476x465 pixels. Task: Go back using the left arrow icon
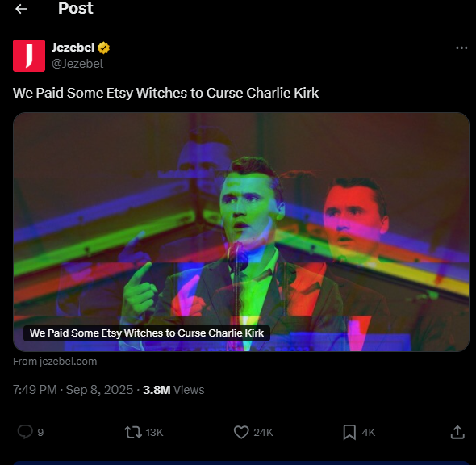click(x=21, y=9)
